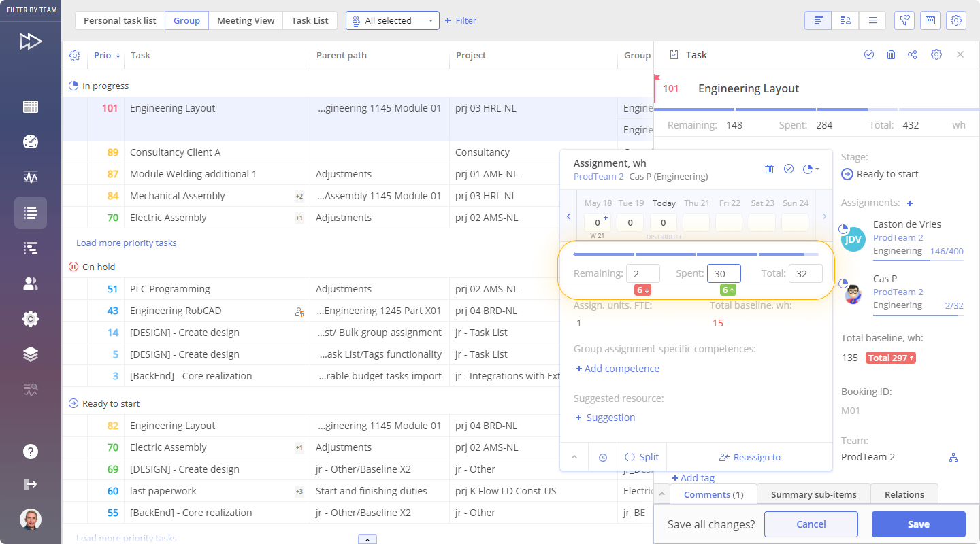Add an assignment with plus next to Assignments
Image resolution: width=980 pixels, height=544 pixels.
pyautogui.click(x=910, y=203)
